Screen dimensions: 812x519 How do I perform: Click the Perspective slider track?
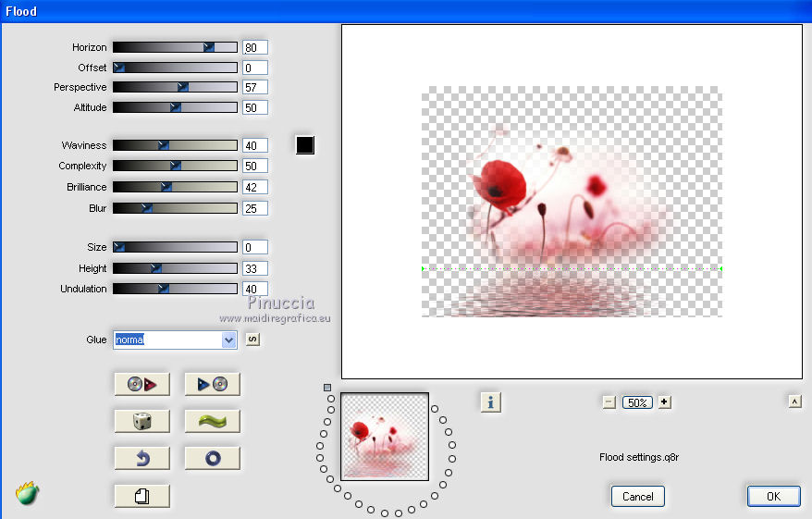[x=175, y=87]
